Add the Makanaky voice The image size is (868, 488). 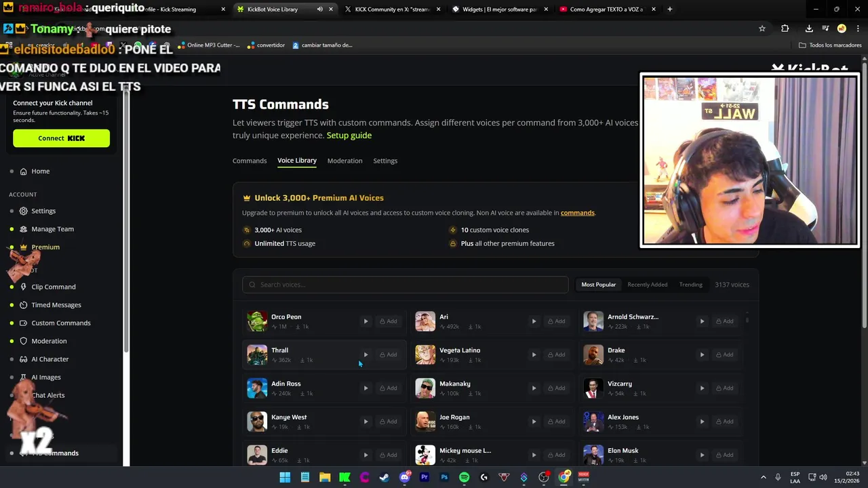pos(557,388)
